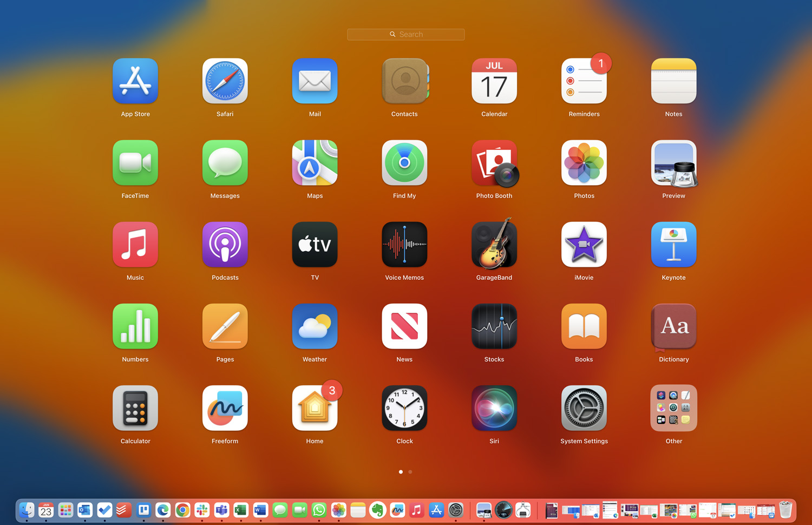This screenshot has height=525, width=812.
Task: Open the Music app in Launchpad
Action: click(135, 245)
